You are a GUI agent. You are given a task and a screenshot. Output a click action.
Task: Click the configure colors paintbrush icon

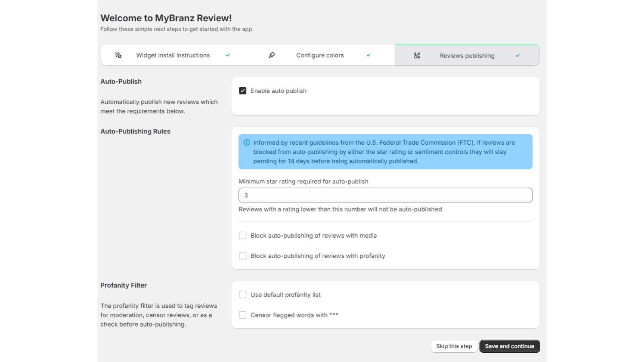pos(272,55)
